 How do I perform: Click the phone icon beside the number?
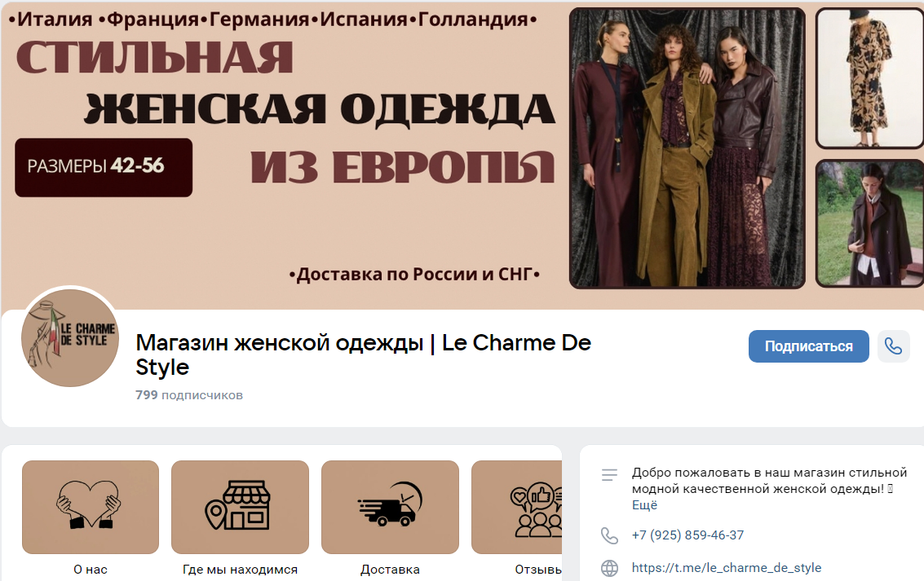(x=609, y=535)
